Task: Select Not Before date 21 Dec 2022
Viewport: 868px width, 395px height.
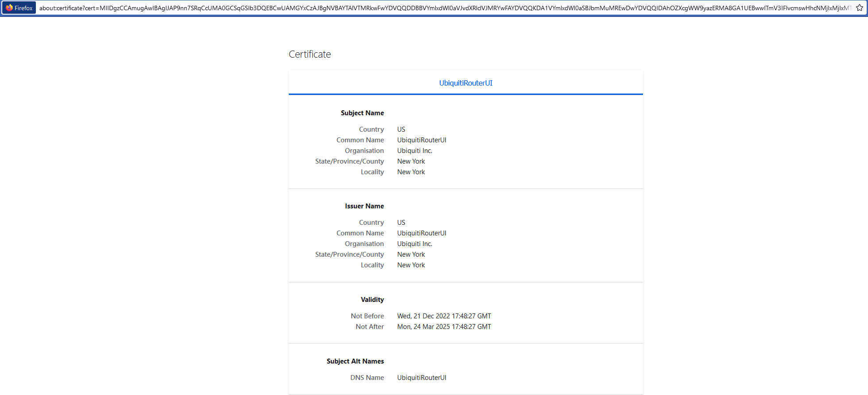Action: [x=444, y=316]
